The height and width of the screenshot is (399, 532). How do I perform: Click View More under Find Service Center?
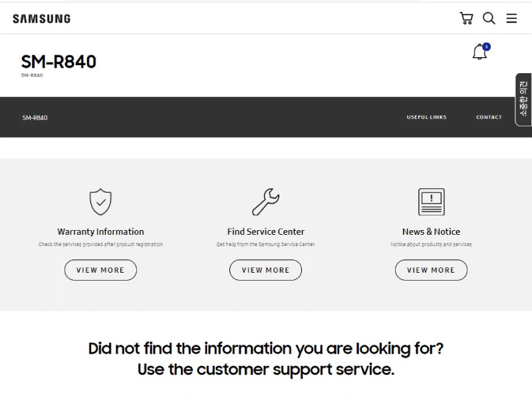(265, 270)
